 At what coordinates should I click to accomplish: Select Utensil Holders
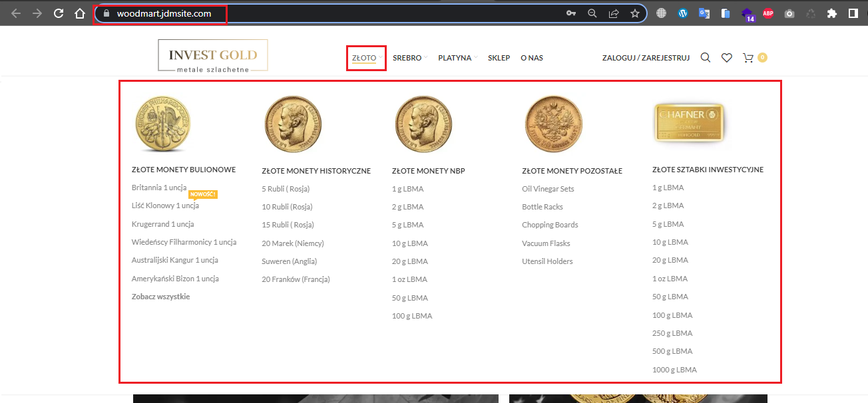[x=547, y=261]
